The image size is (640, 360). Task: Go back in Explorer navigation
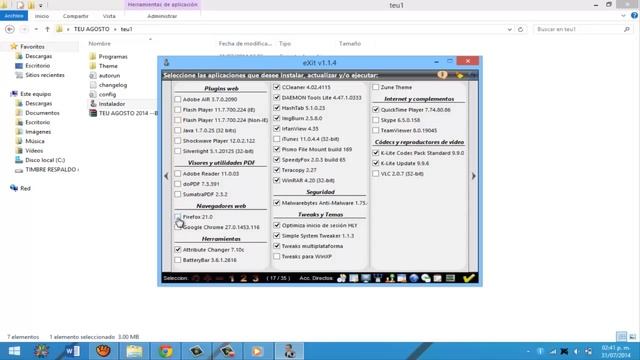pyautogui.click(x=10, y=29)
